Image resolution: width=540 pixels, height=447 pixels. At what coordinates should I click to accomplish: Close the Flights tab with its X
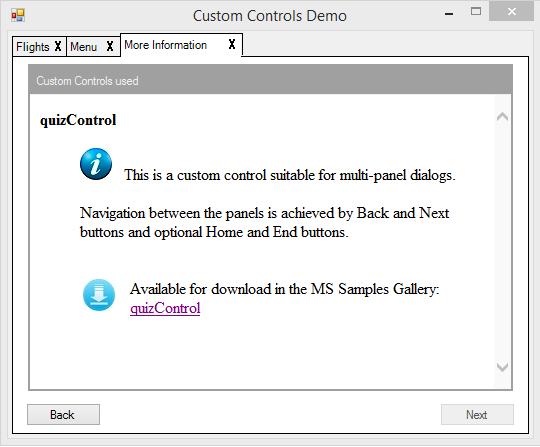(58, 46)
